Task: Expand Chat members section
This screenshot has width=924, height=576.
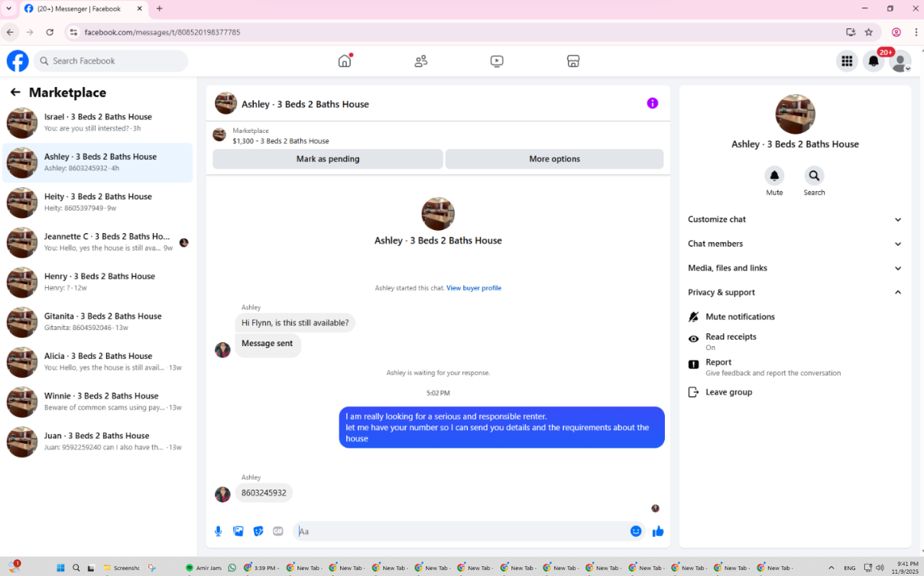Action: coord(795,244)
